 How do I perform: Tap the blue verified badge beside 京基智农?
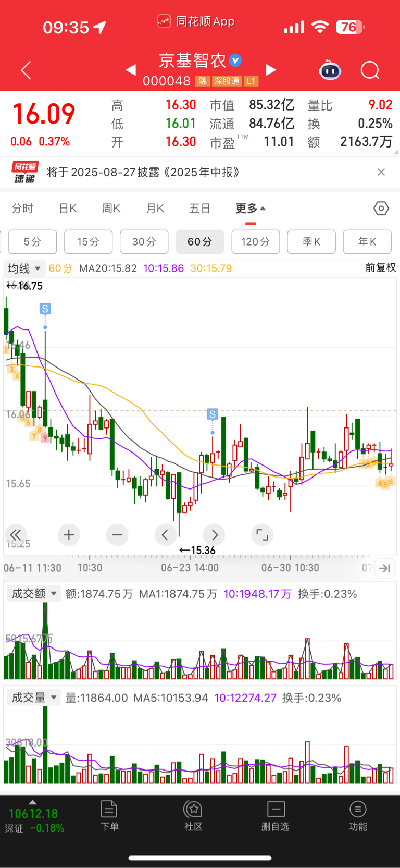point(235,60)
